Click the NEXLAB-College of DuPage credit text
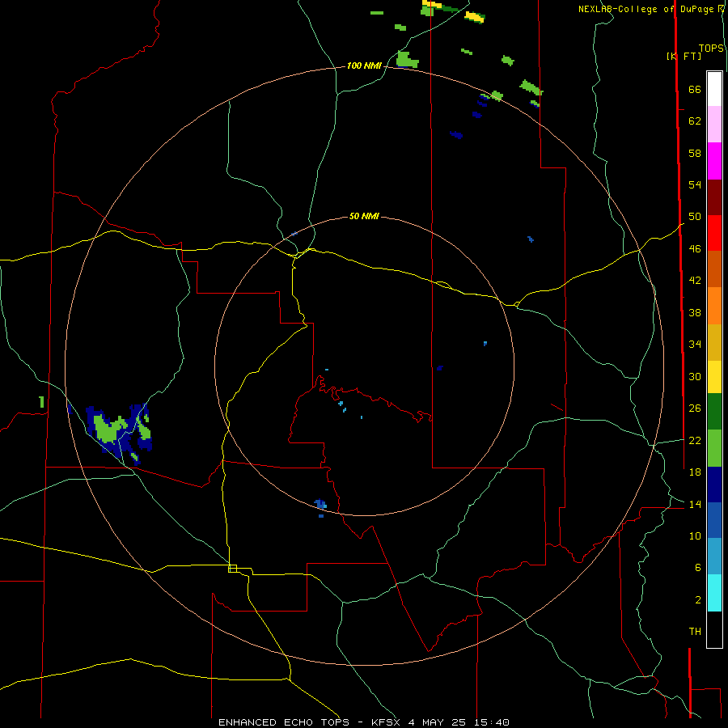Viewport: 728px width, 728px height. [x=650, y=9]
